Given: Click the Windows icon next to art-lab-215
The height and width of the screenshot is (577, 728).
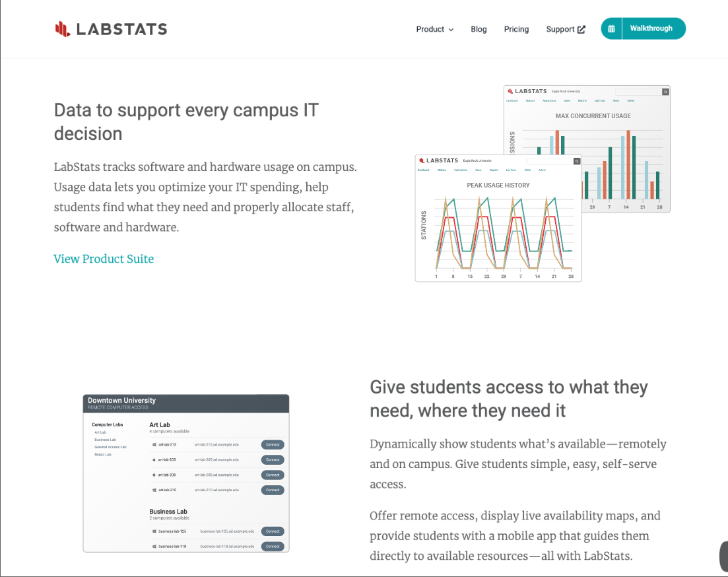Looking at the screenshot, I should (154, 444).
